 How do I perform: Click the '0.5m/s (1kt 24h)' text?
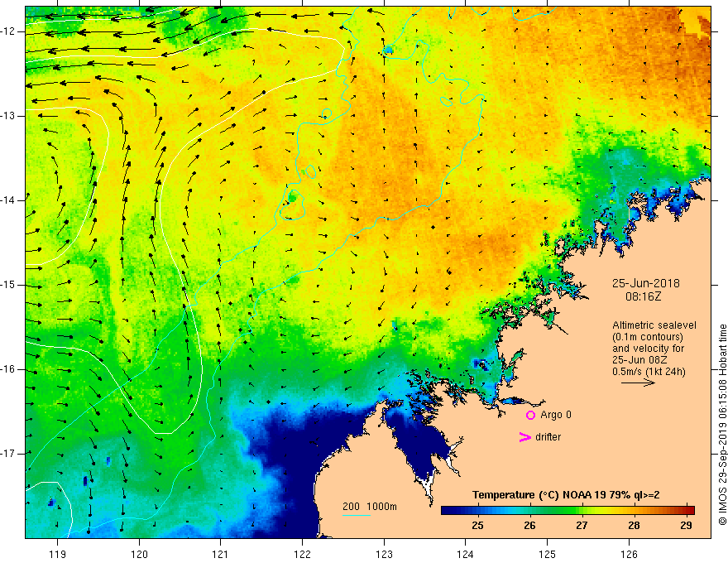tap(649, 372)
